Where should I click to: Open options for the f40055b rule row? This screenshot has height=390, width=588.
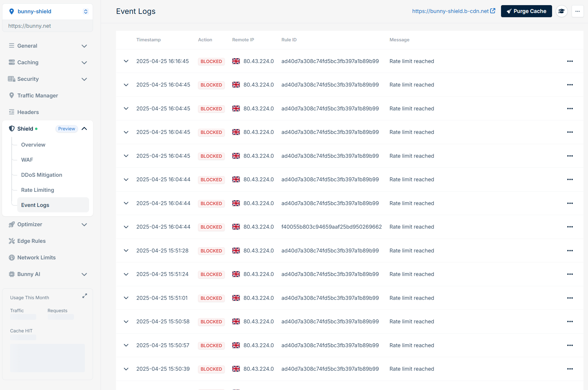pyautogui.click(x=570, y=227)
